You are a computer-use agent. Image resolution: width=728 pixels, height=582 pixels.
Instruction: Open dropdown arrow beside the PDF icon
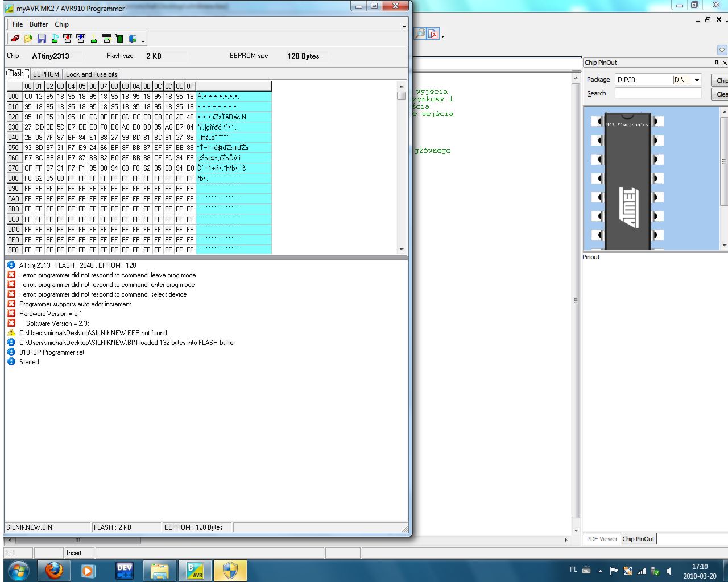coord(442,36)
